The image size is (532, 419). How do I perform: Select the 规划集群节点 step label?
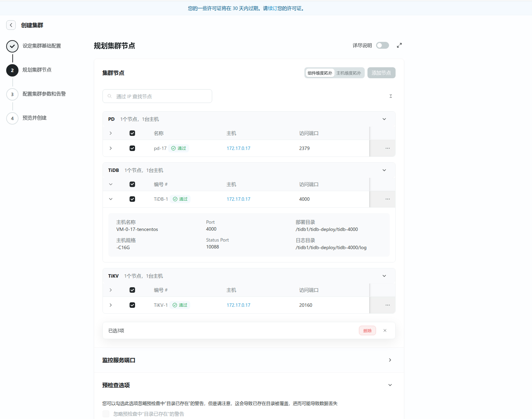pos(37,70)
